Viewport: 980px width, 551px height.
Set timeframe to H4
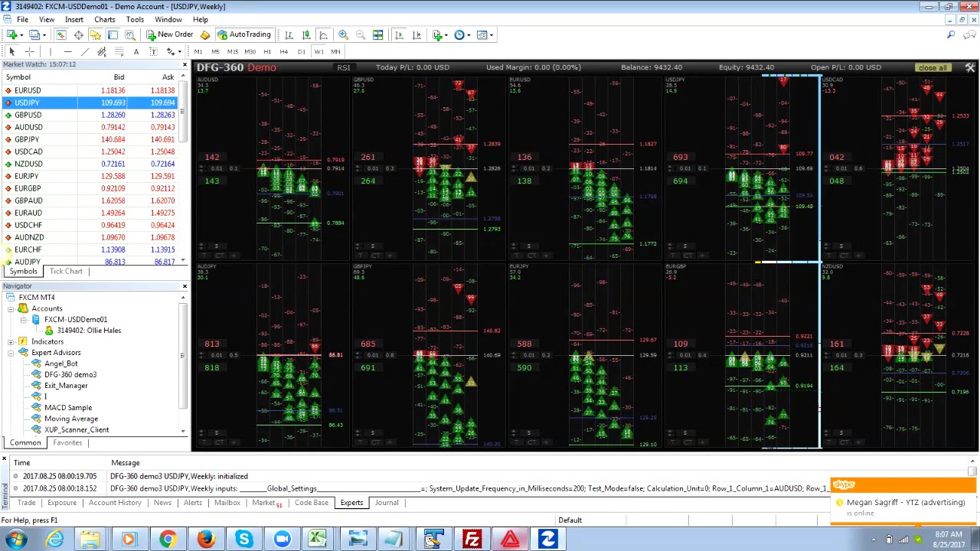[x=284, y=51]
